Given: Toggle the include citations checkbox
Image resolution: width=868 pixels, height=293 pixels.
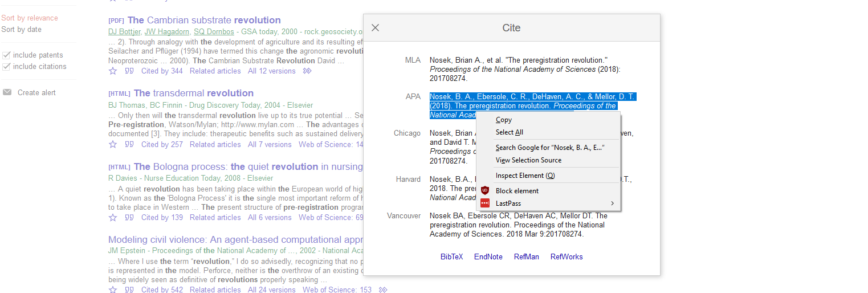Looking at the screenshot, I should 6,67.
